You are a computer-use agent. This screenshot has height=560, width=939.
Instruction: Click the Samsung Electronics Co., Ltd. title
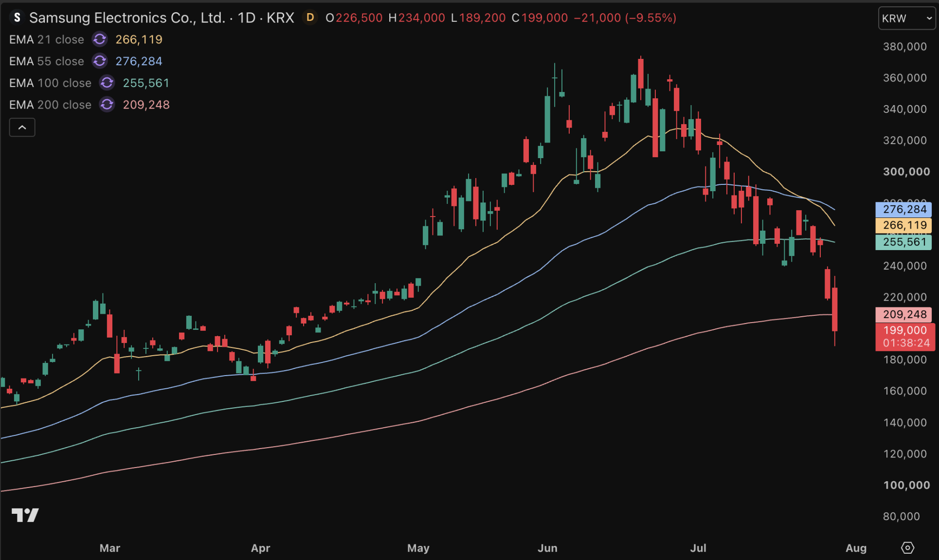[127, 18]
